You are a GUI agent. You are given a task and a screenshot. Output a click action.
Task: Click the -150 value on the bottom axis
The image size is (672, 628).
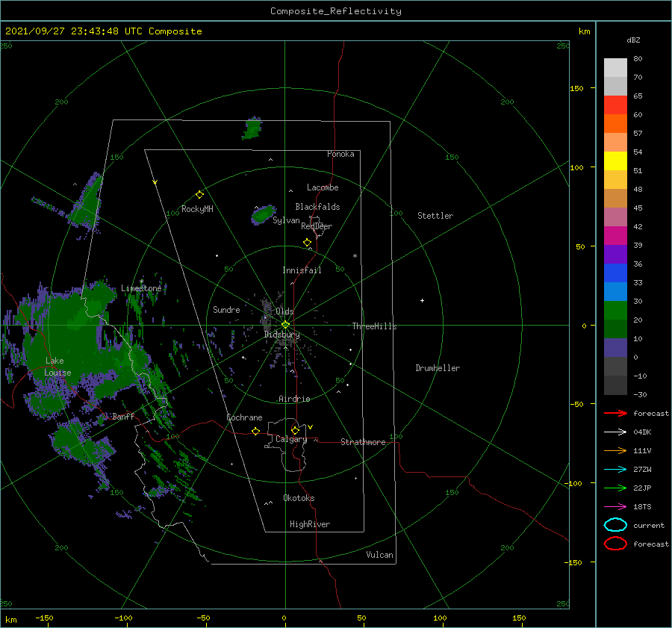44,618
